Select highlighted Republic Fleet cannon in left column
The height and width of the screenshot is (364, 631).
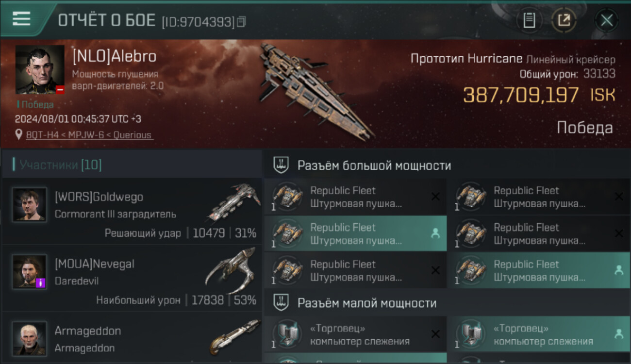point(355,233)
